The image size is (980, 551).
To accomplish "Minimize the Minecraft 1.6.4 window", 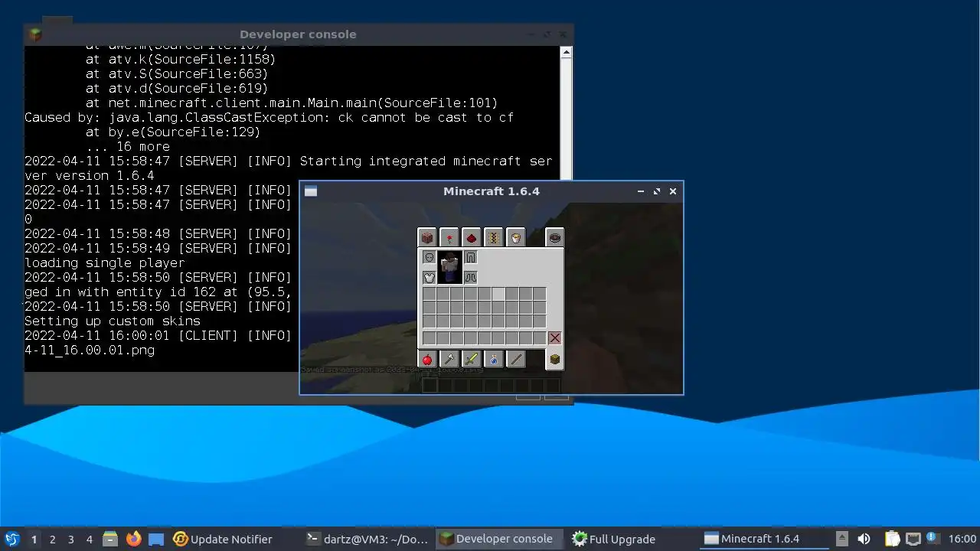I will (641, 191).
